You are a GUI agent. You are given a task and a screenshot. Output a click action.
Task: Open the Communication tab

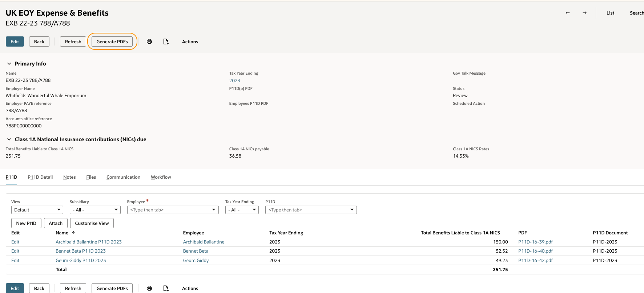[123, 177]
